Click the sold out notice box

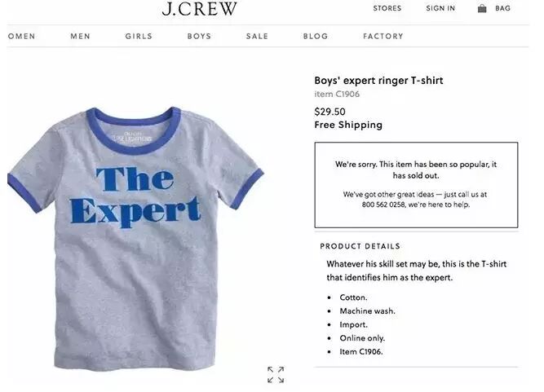(x=416, y=185)
